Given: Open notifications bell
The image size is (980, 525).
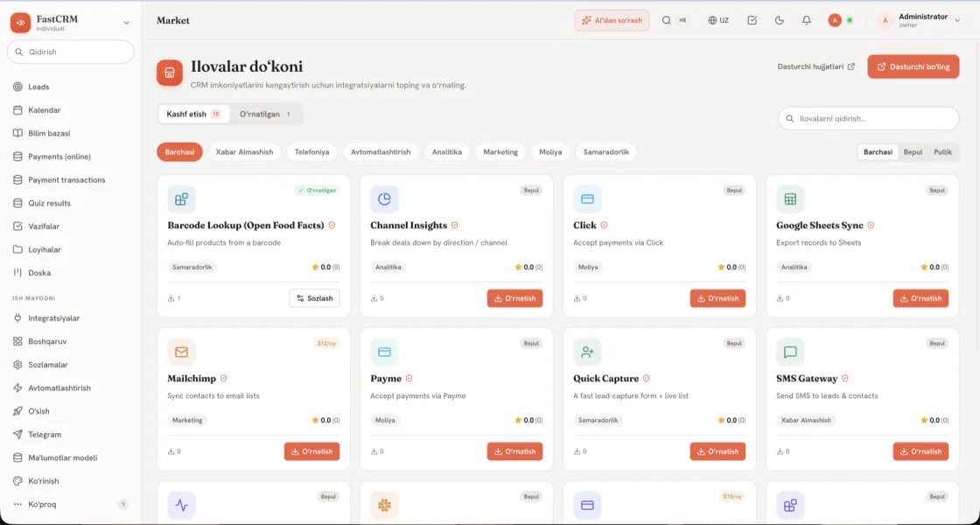Looking at the screenshot, I should (x=806, y=20).
